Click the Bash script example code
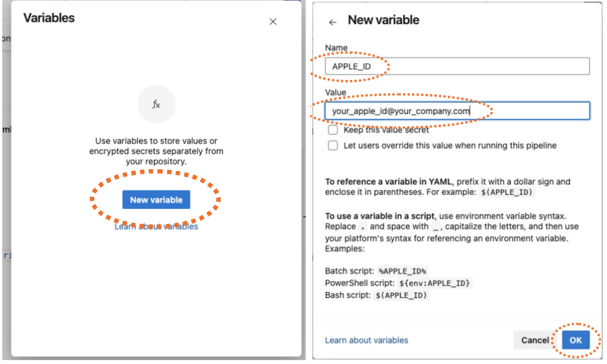607x364 pixels. coord(401,295)
